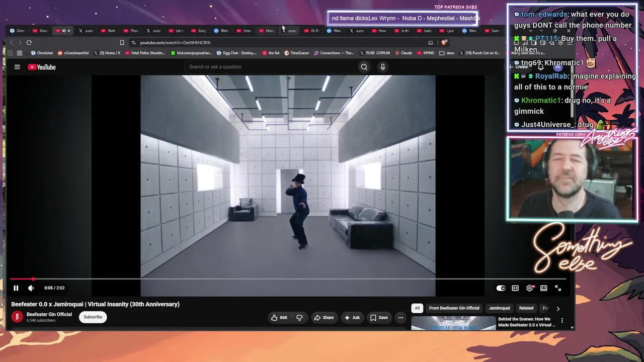Bookmark this page with the bookmark icon
This screenshot has width=644, height=362.
(x=122, y=43)
